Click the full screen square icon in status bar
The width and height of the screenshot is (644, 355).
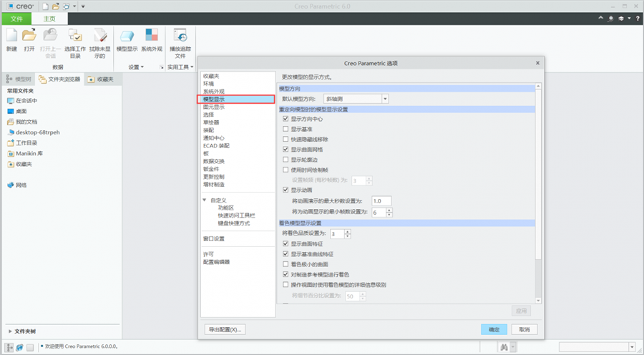[30, 348]
